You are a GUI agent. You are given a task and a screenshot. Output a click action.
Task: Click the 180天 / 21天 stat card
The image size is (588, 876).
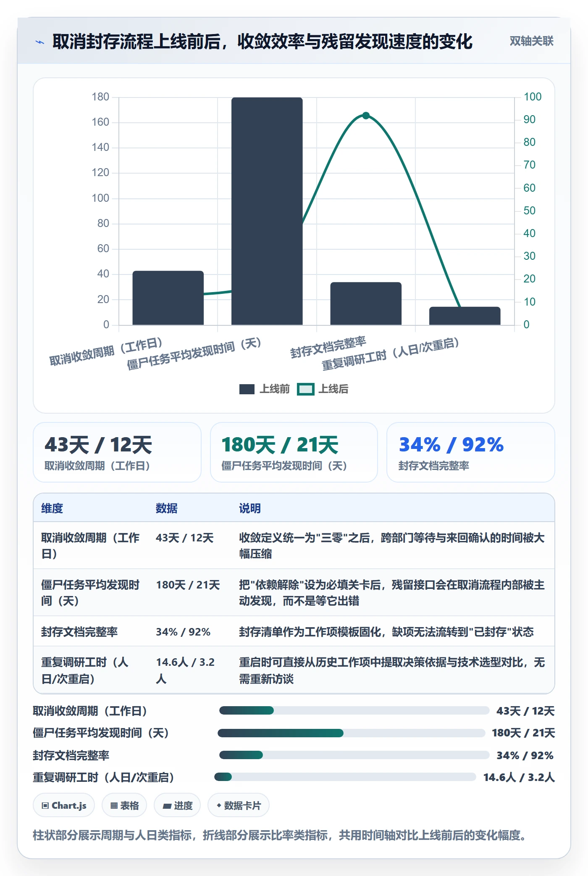pos(294,452)
